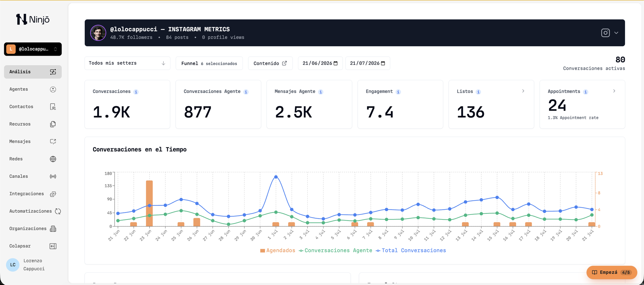Click the 48.7K followers text
This screenshot has height=285, width=644.
click(131, 37)
